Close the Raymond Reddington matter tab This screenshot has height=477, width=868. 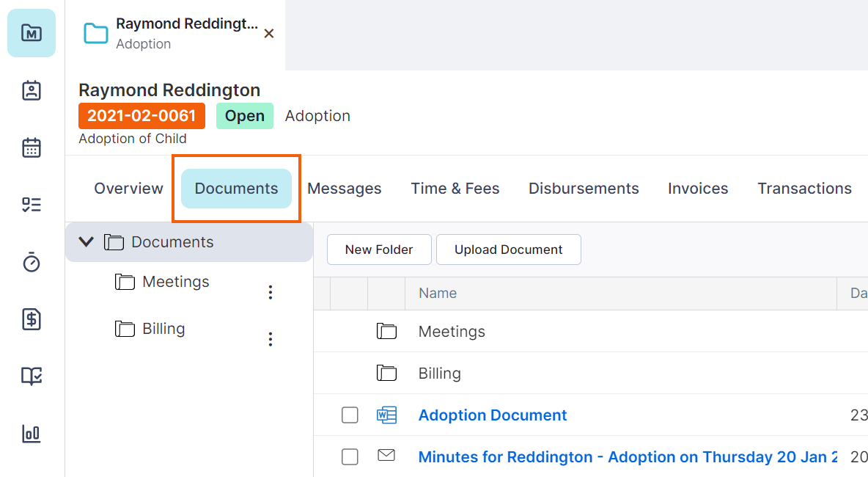[269, 34]
